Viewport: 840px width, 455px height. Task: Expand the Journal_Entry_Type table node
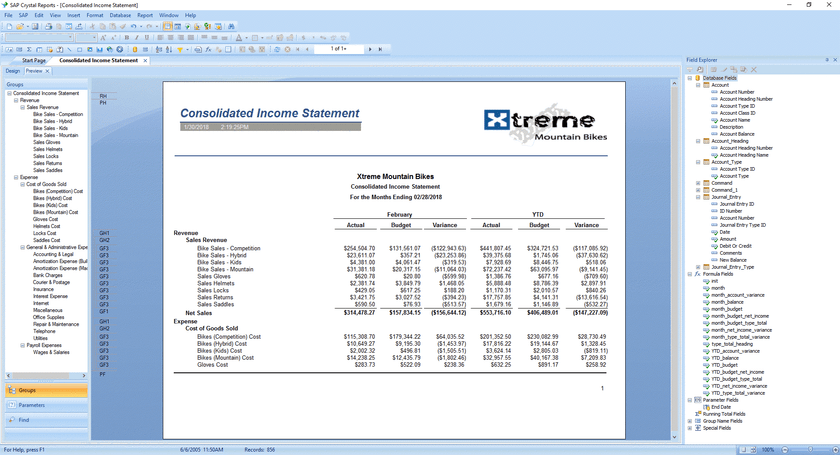(x=698, y=267)
